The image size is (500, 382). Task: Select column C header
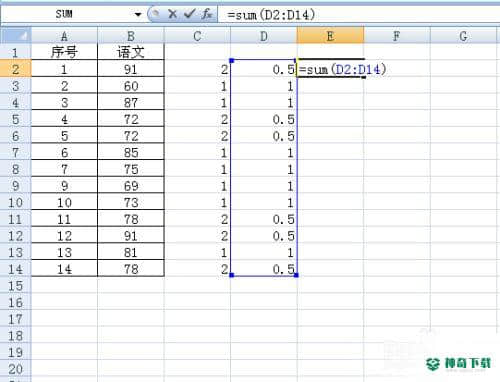pos(197,36)
